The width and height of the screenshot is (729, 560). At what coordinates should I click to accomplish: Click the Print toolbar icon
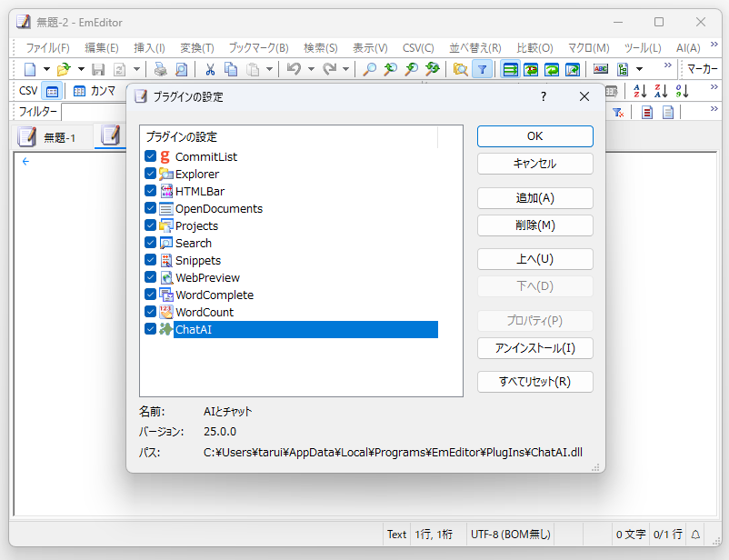160,68
